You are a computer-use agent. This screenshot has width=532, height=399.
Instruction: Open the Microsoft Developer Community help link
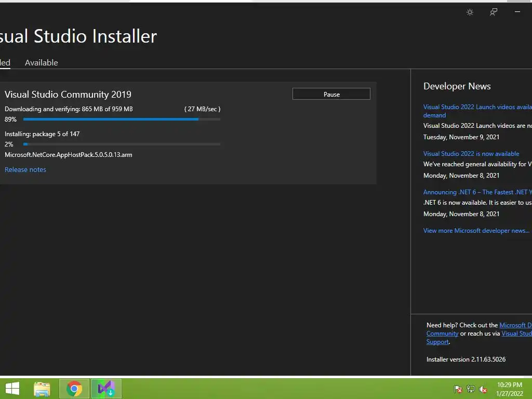click(515, 325)
